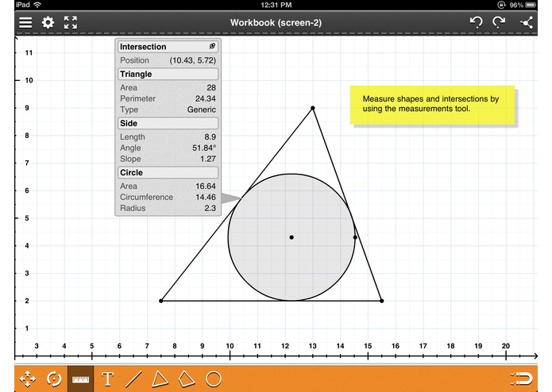Screen dimensions: 552x392
Task: Tap the Intersection section header
Action: point(168,46)
